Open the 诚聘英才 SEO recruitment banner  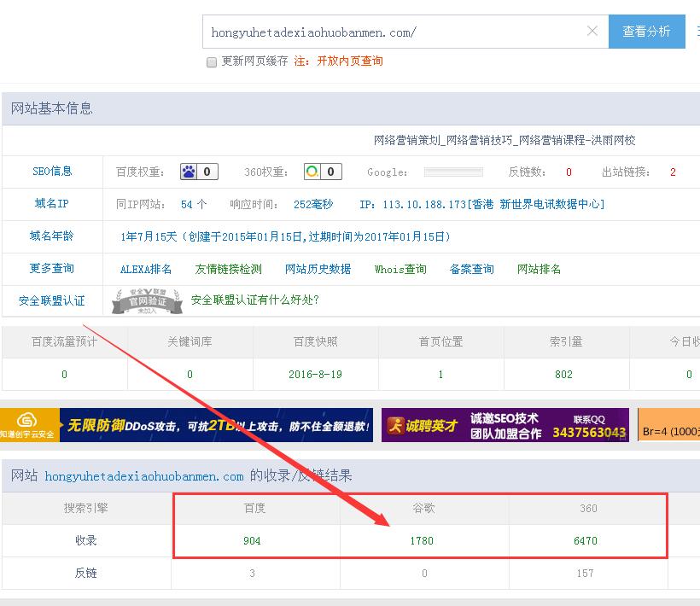pos(505,425)
